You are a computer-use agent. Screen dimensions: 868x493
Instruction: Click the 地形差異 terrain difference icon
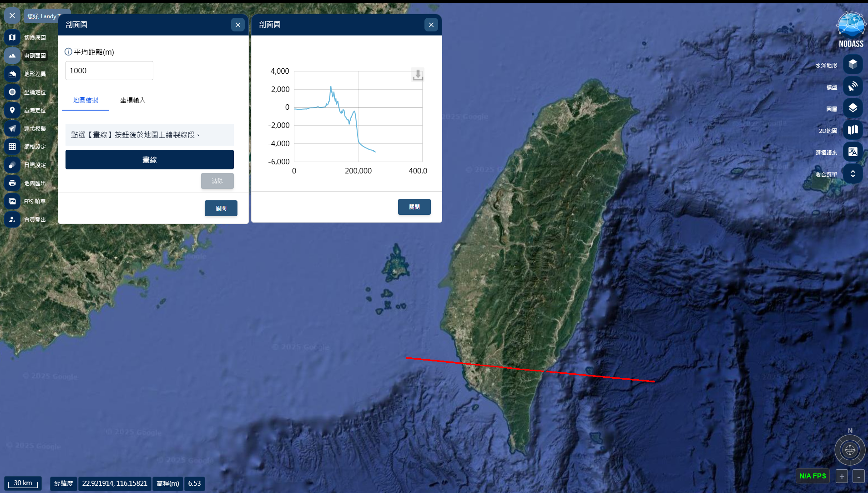[x=12, y=74]
